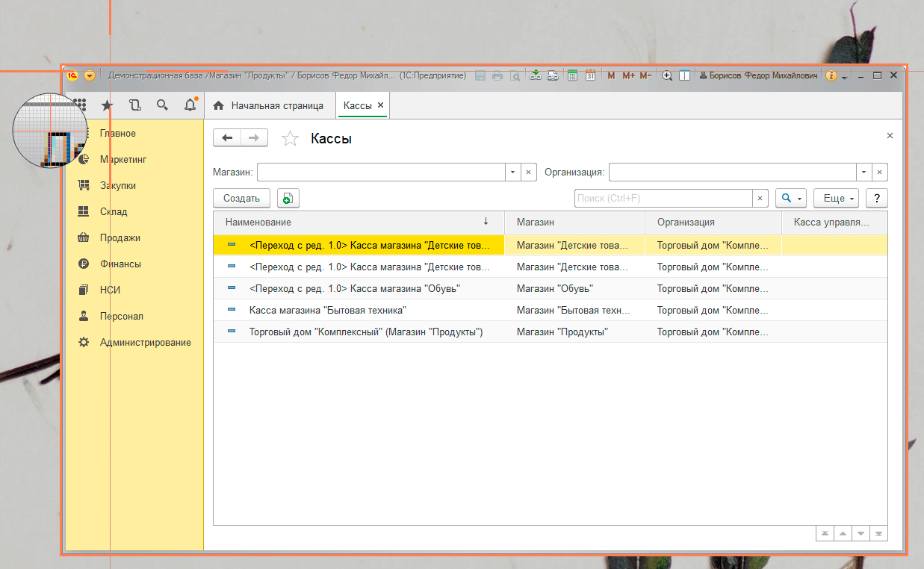
Task: Add Кассы to favorites with star outline
Action: click(x=290, y=138)
